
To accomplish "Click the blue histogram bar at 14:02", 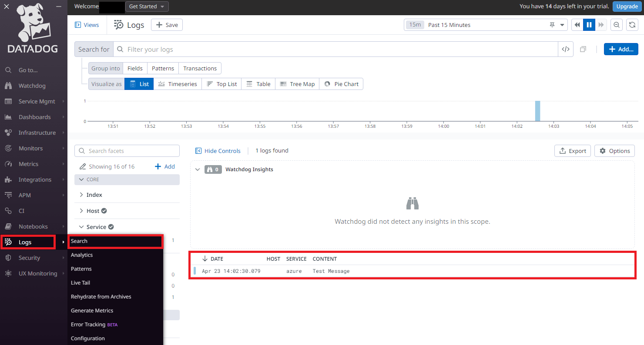I will tap(537, 111).
